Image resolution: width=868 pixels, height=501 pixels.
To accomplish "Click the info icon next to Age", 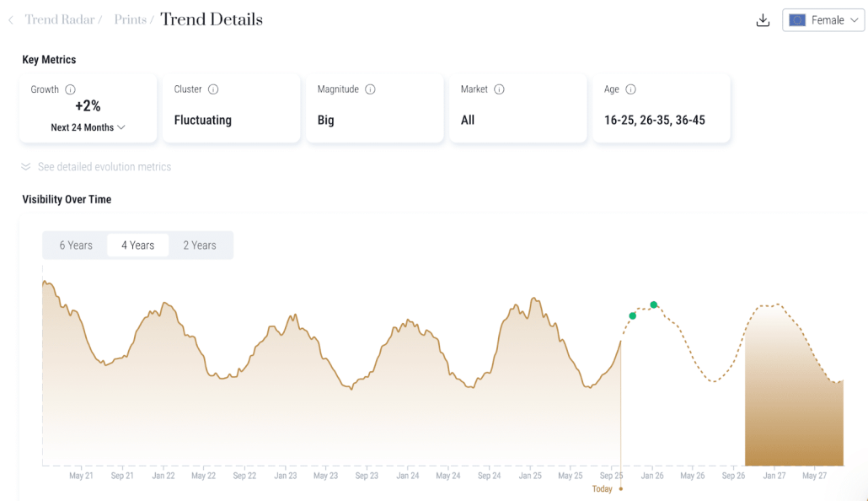I will click(x=630, y=89).
